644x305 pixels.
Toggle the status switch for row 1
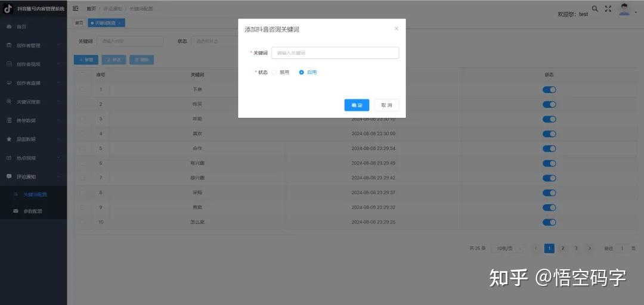549,90
